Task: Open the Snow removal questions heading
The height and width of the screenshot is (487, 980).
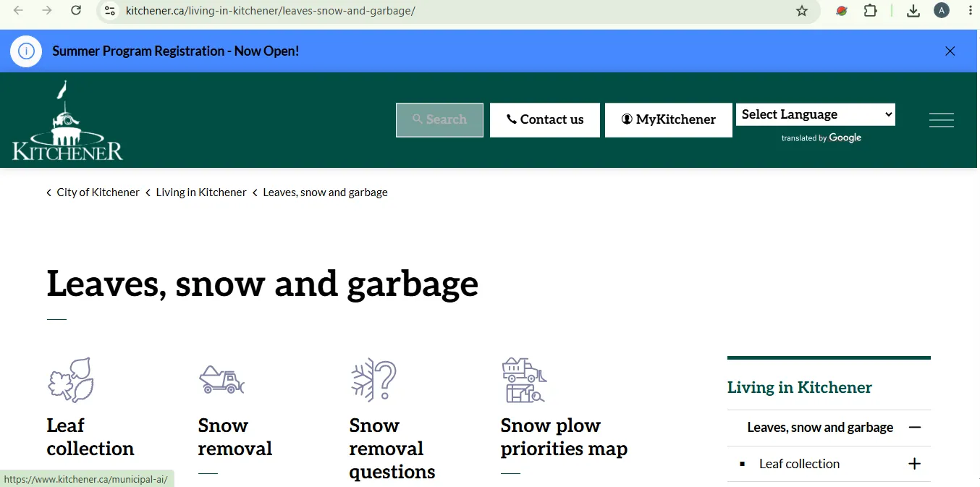Action: 392,449
